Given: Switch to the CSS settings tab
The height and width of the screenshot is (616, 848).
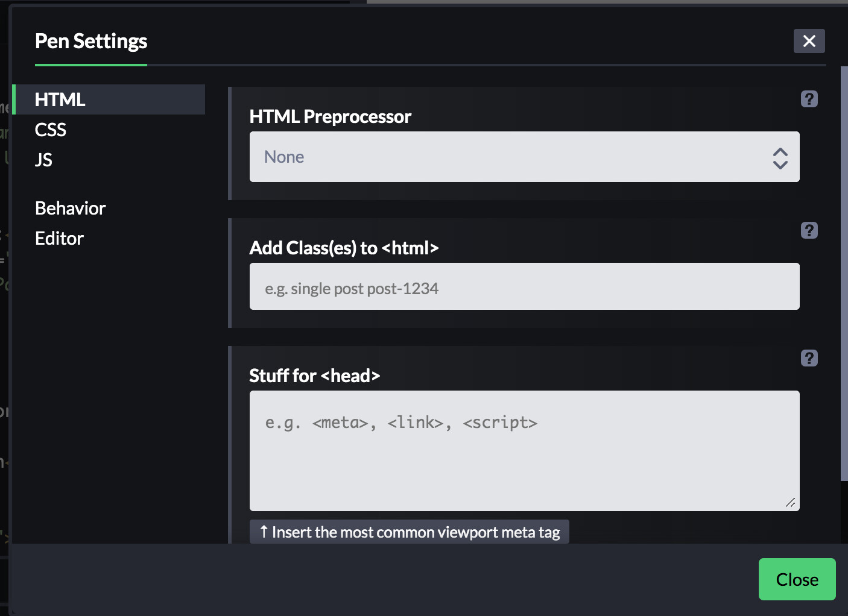Looking at the screenshot, I should [x=51, y=130].
